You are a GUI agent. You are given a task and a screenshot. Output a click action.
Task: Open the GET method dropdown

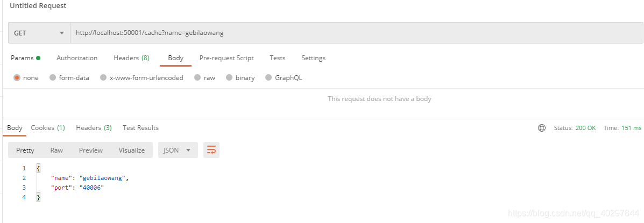click(39, 33)
